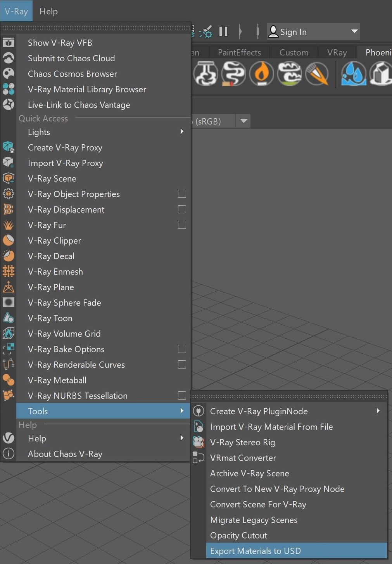This screenshot has height=564, width=392.
Task: Expand the Tools submenu
Action: tap(103, 411)
